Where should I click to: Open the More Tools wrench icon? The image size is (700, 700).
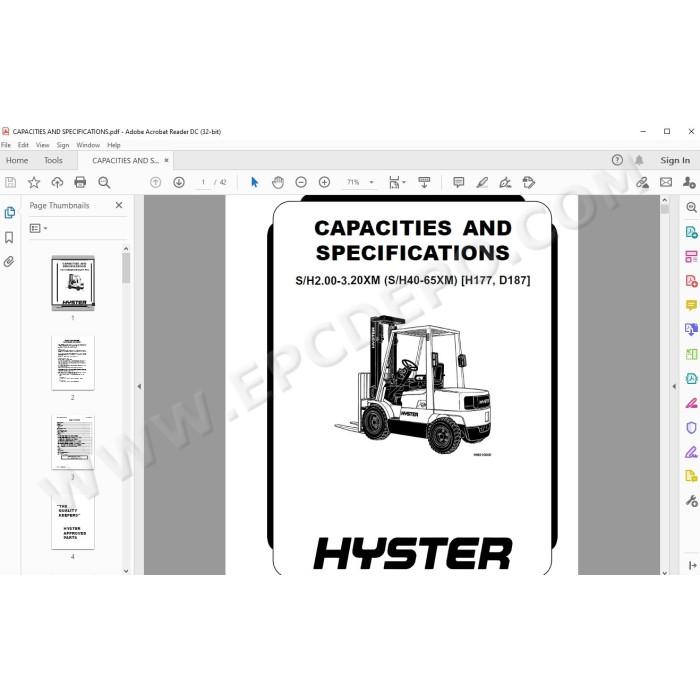point(691,501)
